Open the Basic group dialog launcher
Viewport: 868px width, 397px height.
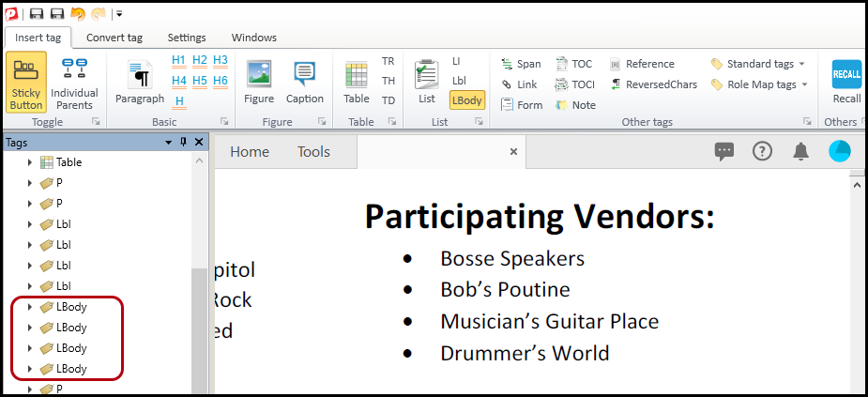pos(224,121)
